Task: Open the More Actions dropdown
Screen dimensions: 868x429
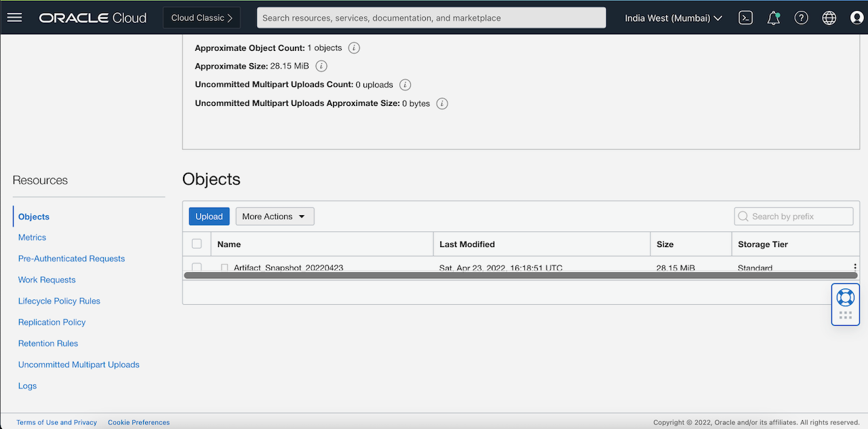Action: point(275,216)
